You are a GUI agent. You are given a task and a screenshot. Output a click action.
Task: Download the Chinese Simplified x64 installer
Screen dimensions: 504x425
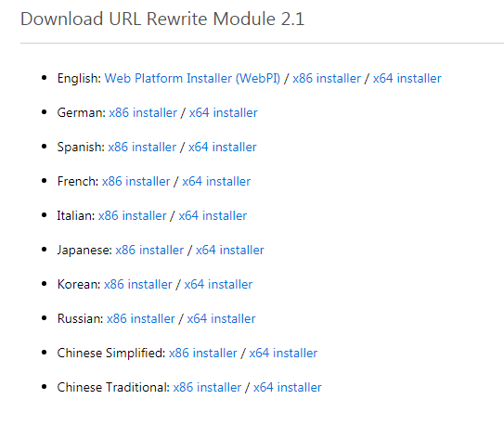(283, 354)
